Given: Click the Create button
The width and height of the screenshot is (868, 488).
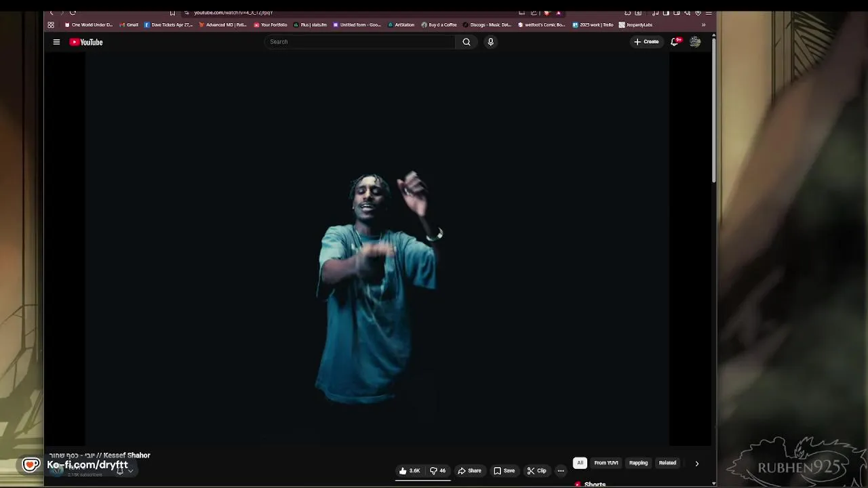Looking at the screenshot, I should [646, 42].
